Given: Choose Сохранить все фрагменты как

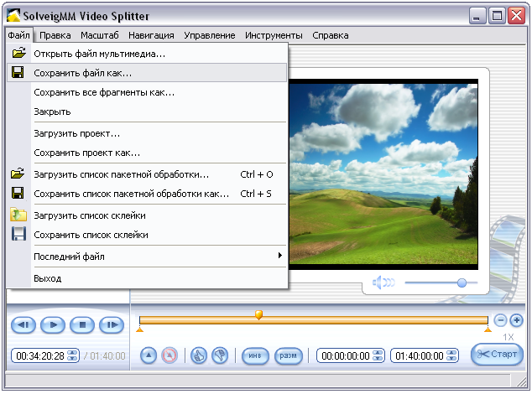Looking at the screenshot, I should (x=147, y=92).
